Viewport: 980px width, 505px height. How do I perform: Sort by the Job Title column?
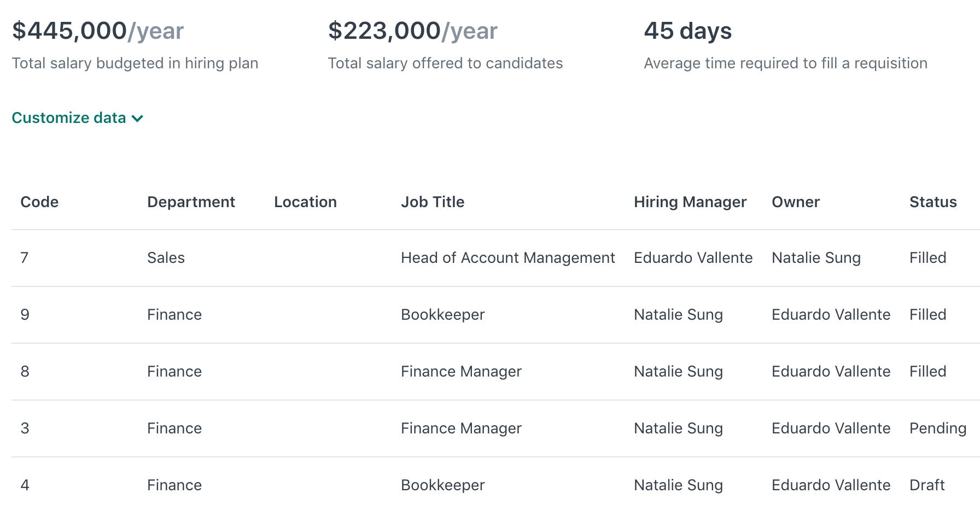pyautogui.click(x=433, y=202)
